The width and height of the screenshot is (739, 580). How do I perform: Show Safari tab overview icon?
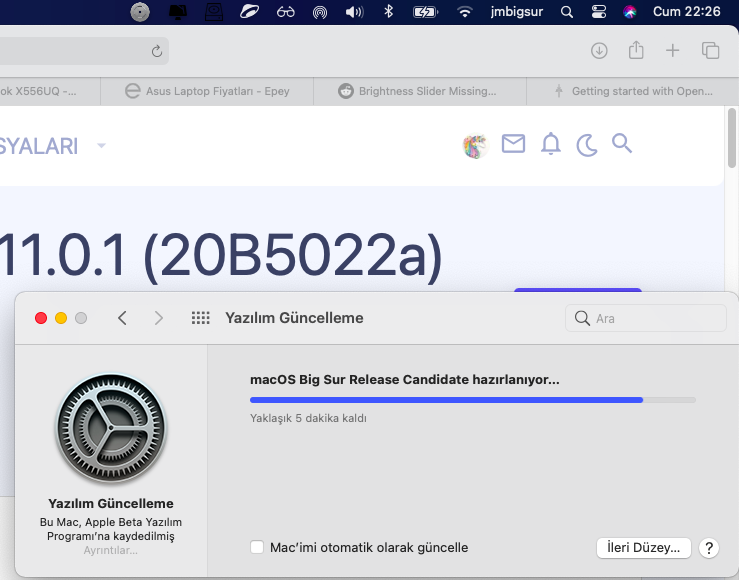click(711, 51)
